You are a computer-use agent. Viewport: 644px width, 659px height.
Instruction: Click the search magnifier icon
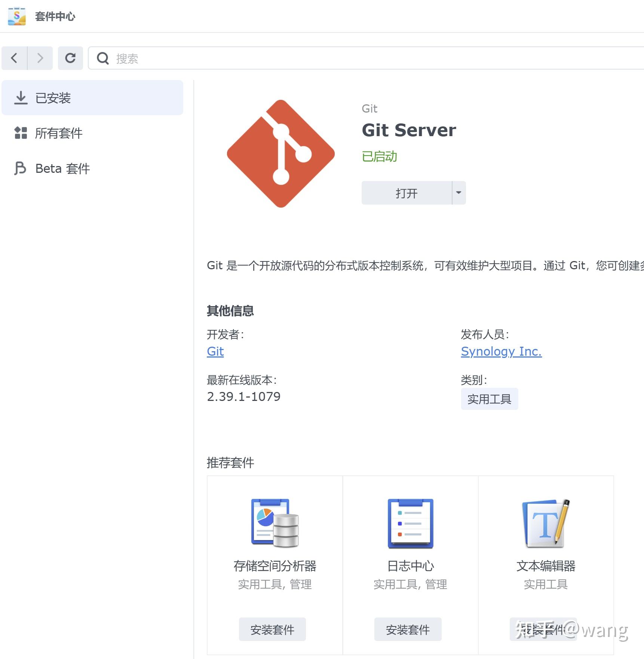pos(102,58)
